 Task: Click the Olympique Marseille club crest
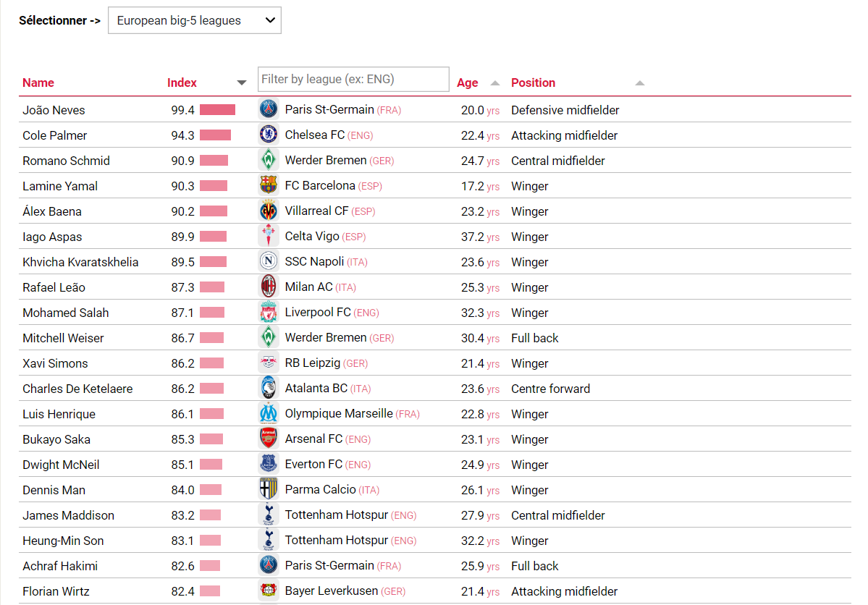(x=269, y=413)
